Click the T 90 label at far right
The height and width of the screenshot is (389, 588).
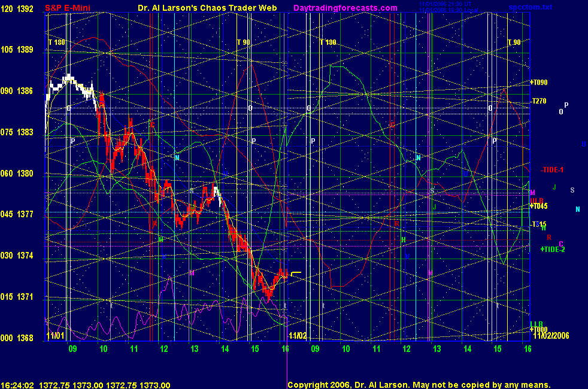point(514,42)
